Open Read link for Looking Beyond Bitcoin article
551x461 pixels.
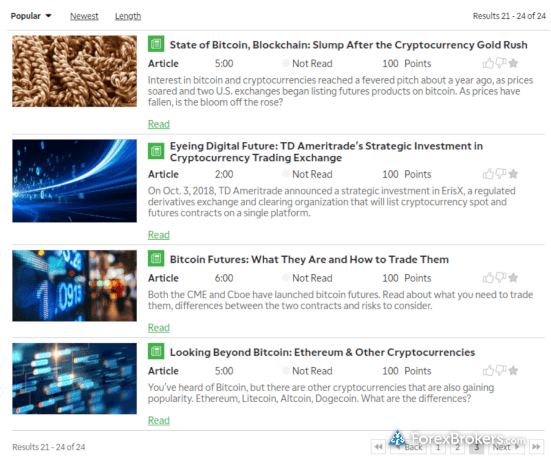pos(158,420)
